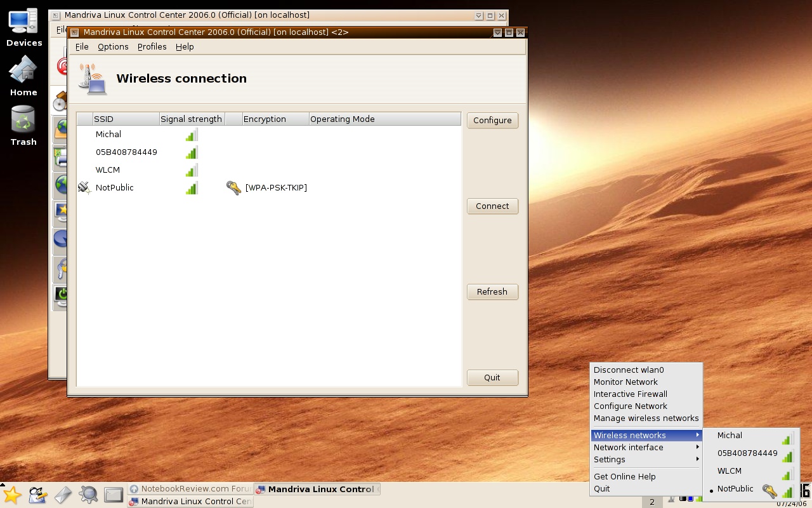Viewport: 812px width, 508px height.
Task: Sort by the Operating Mode column header
Action: point(384,119)
